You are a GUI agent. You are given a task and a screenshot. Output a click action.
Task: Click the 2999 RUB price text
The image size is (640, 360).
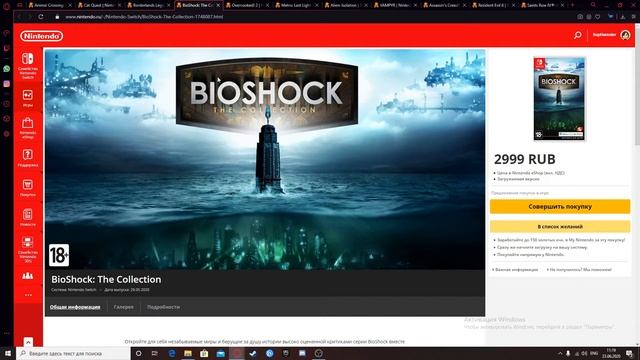coord(524,159)
